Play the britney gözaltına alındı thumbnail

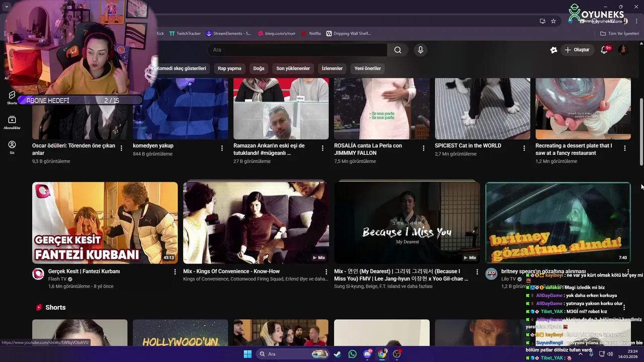[557, 223]
